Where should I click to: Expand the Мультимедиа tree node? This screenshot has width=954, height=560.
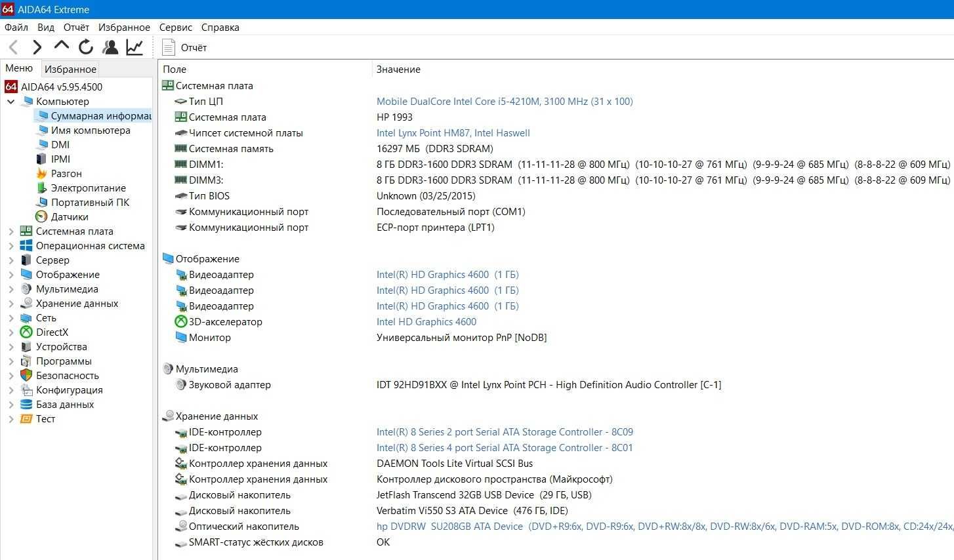click(10, 289)
